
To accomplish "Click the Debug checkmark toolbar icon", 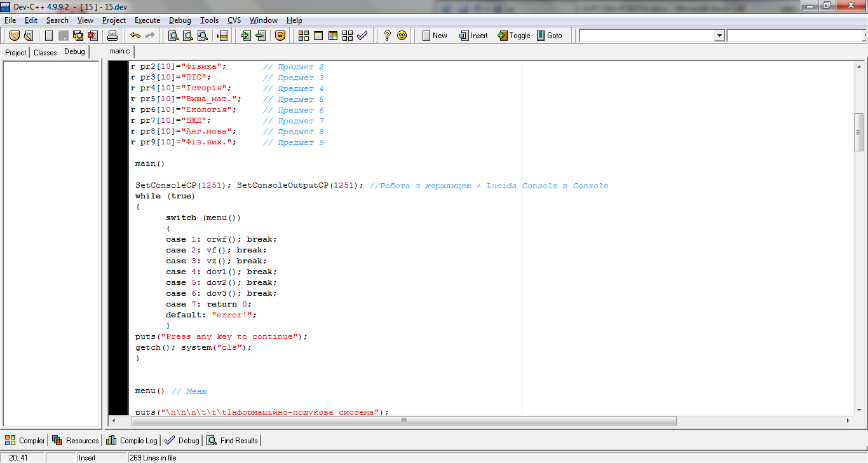I will tap(362, 36).
